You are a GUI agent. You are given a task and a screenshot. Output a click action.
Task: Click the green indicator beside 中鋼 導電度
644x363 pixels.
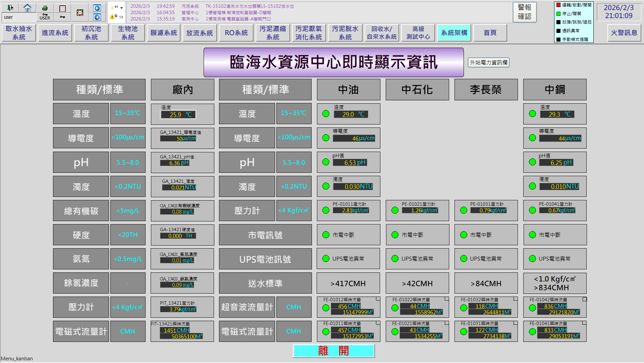(532, 138)
